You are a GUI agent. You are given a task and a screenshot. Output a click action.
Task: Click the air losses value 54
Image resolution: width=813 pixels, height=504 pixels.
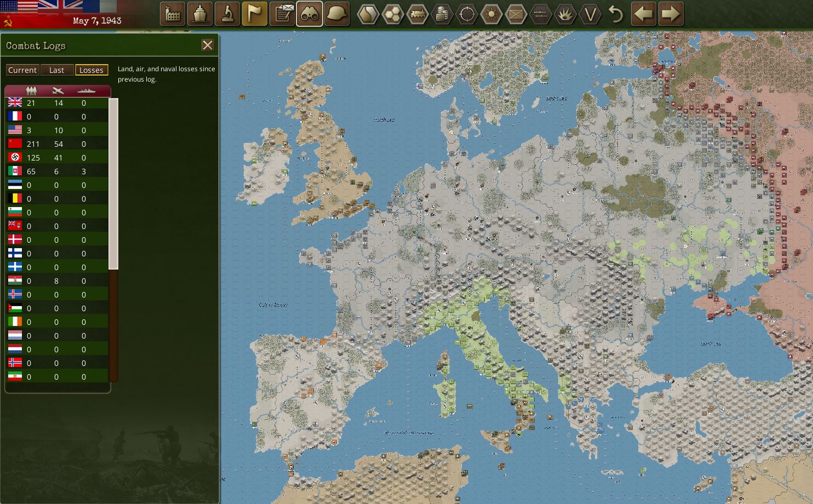tap(59, 144)
